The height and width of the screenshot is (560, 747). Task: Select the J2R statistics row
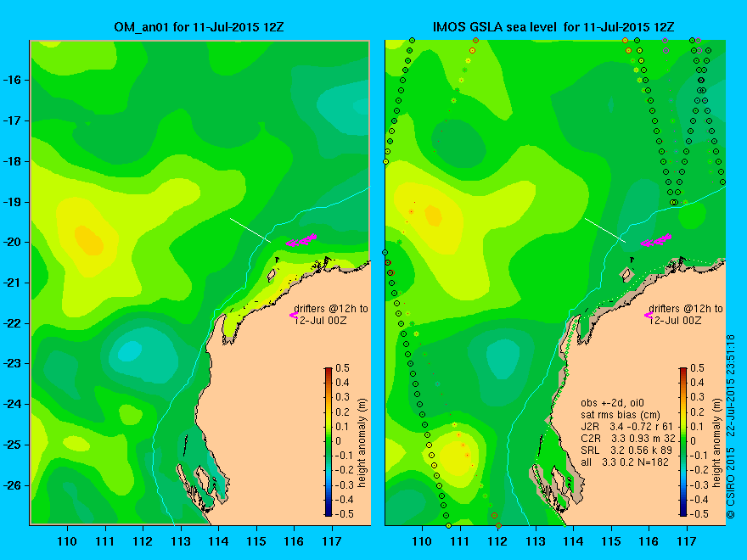click(x=627, y=426)
